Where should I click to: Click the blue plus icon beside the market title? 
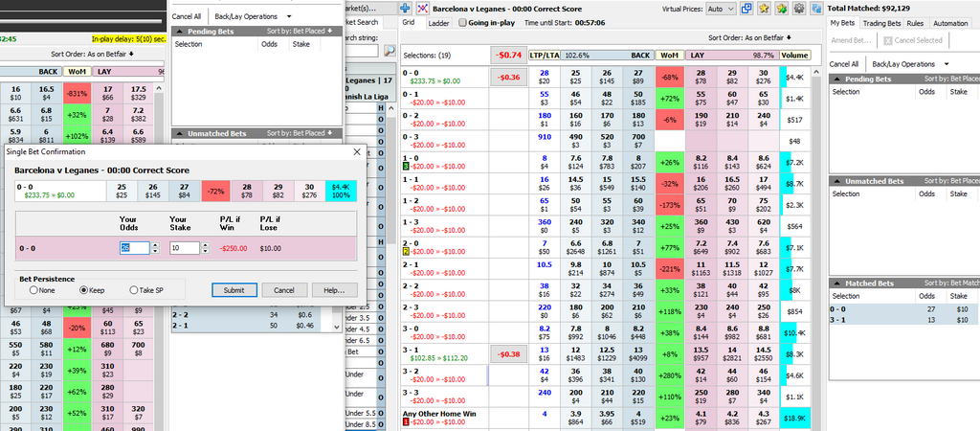pyautogui.click(x=405, y=9)
